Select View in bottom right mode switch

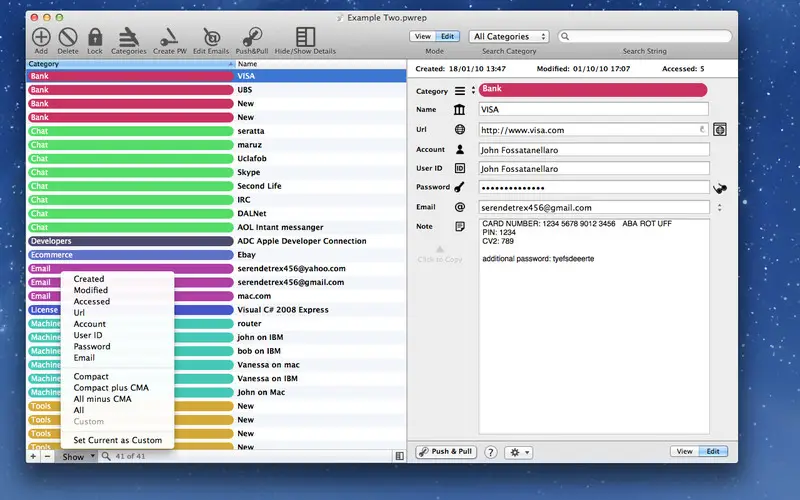685,452
